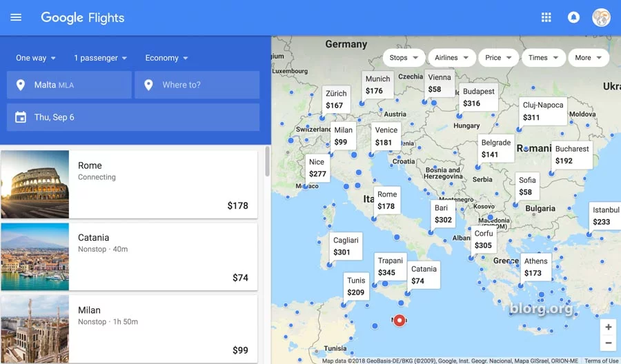This screenshot has width=621, height=364.
Task: Expand the Economy class dropdown
Action: click(166, 58)
